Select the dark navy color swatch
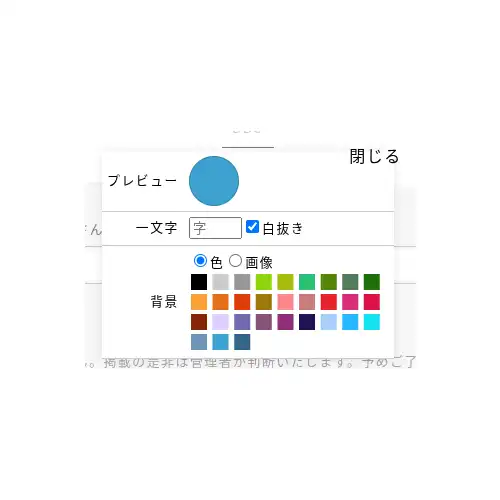The image size is (500, 500). (307, 322)
